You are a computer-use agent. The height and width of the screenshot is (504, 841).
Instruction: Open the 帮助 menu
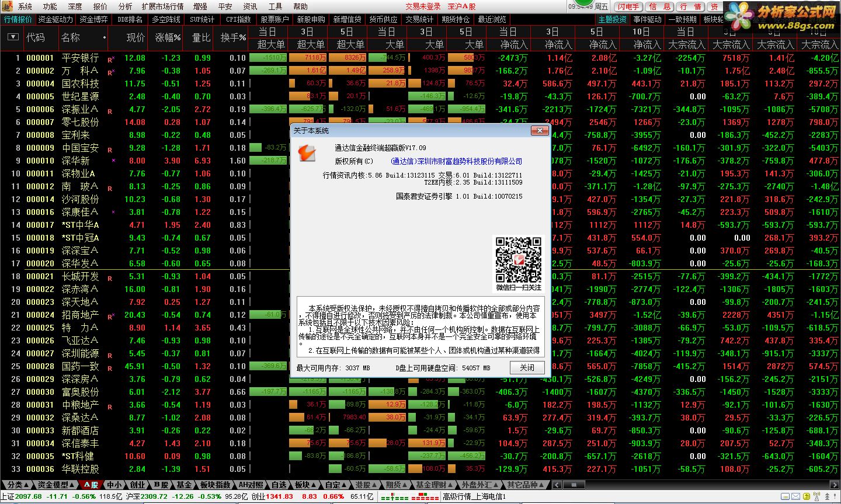pyautogui.click(x=300, y=7)
